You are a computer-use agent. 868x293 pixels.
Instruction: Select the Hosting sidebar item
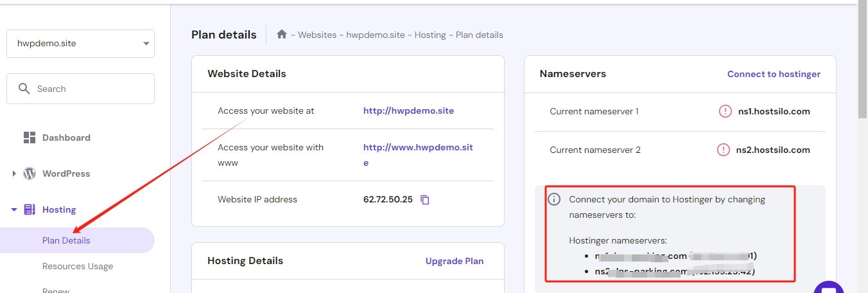(x=59, y=209)
